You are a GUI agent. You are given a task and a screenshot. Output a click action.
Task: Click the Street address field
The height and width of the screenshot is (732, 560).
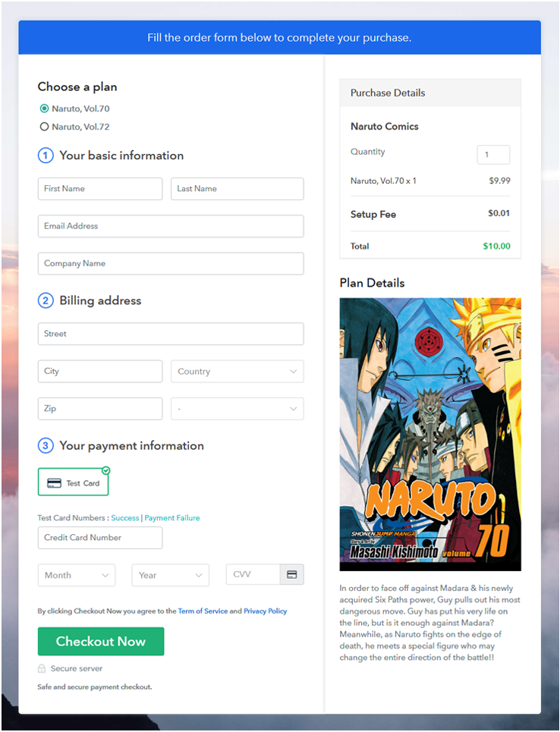pos(171,334)
